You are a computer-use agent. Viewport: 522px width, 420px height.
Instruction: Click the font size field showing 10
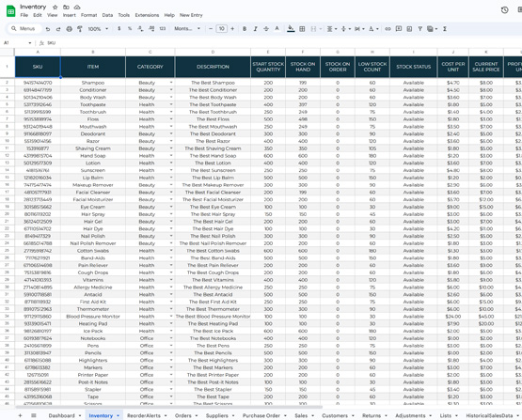tap(221, 28)
